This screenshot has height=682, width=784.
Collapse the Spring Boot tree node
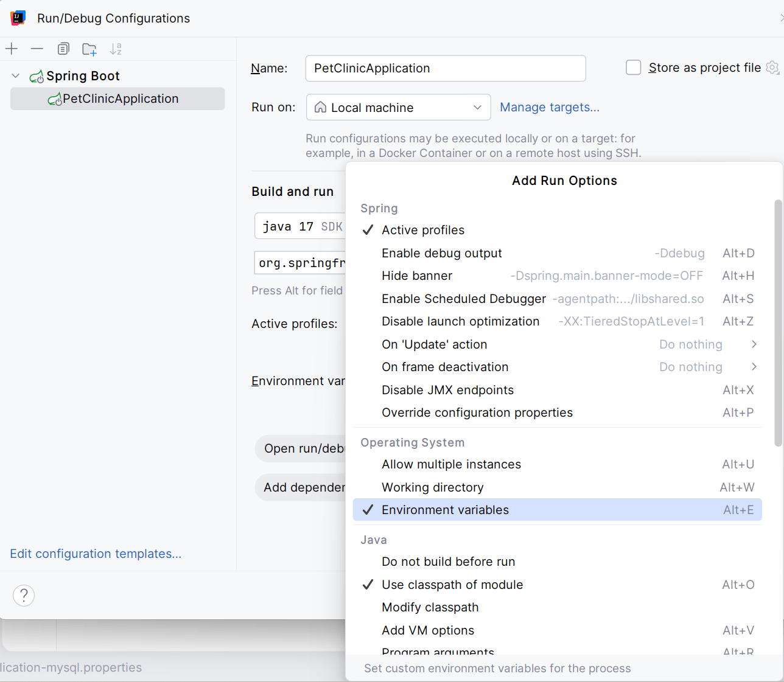coord(16,76)
